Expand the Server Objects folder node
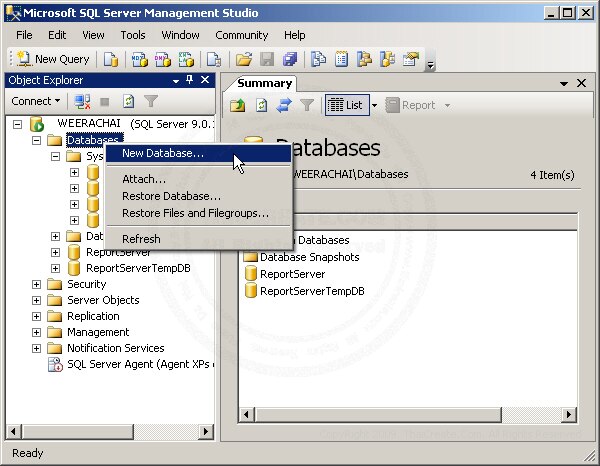Viewport: 600px width, 466px height. coord(36,300)
